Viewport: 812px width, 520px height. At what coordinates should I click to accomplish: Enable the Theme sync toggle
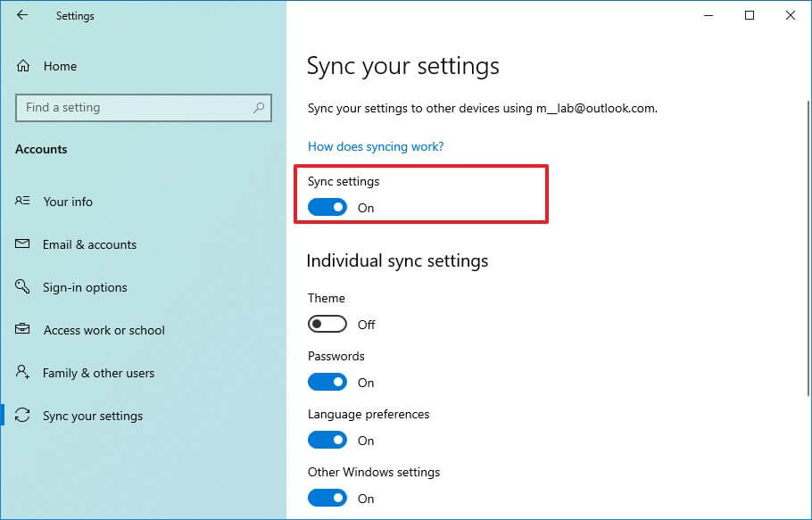tap(327, 325)
